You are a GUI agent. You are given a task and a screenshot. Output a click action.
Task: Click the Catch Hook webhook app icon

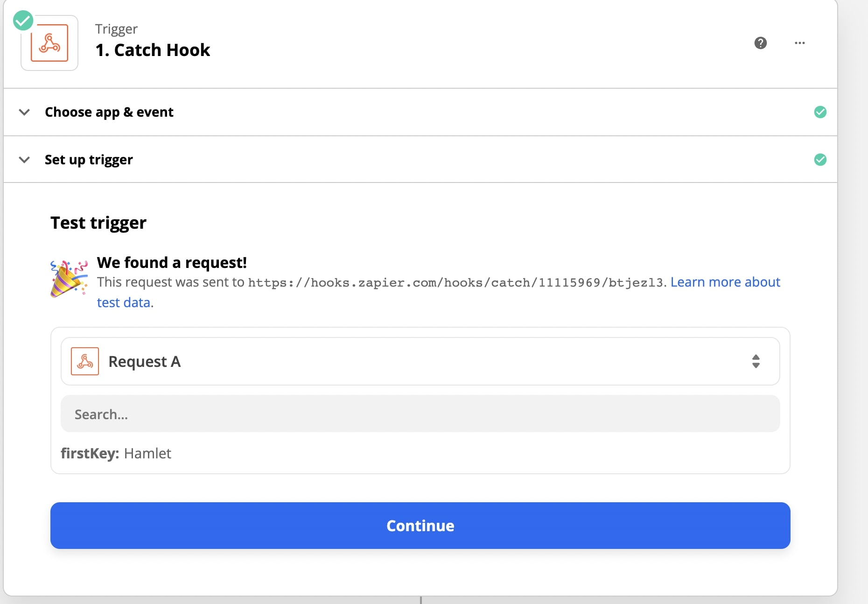[x=49, y=43]
